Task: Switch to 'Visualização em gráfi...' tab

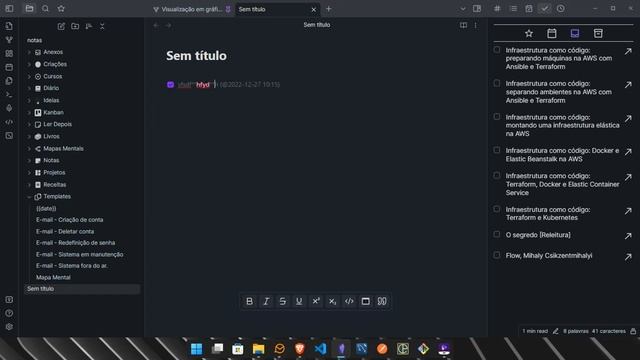Action: pos(191,9)
